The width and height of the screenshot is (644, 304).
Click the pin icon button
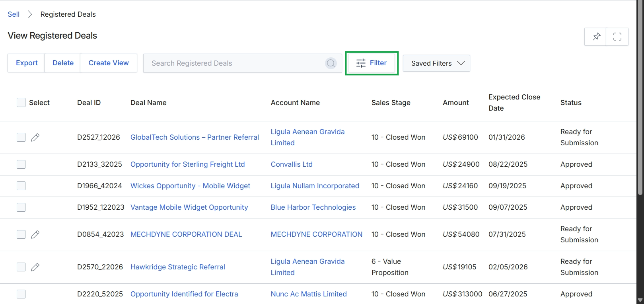[x=595, y=37]
